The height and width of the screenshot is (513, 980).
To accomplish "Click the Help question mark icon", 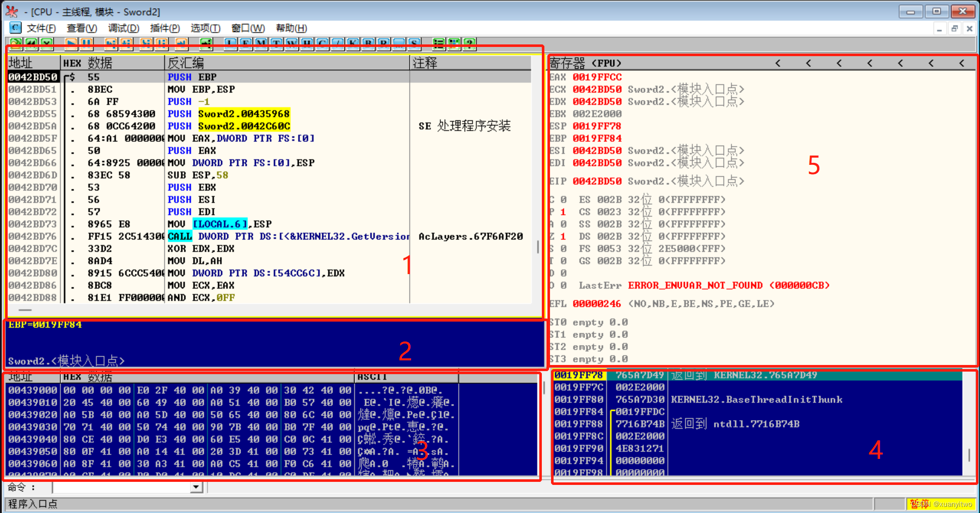I will point(470,44).
